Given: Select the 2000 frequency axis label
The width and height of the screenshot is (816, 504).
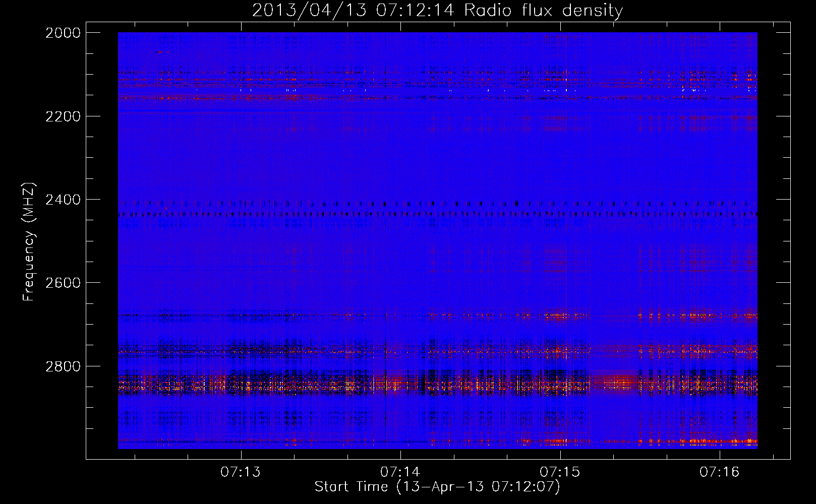Looking at the screenshot, I should (x=63, y=33).
